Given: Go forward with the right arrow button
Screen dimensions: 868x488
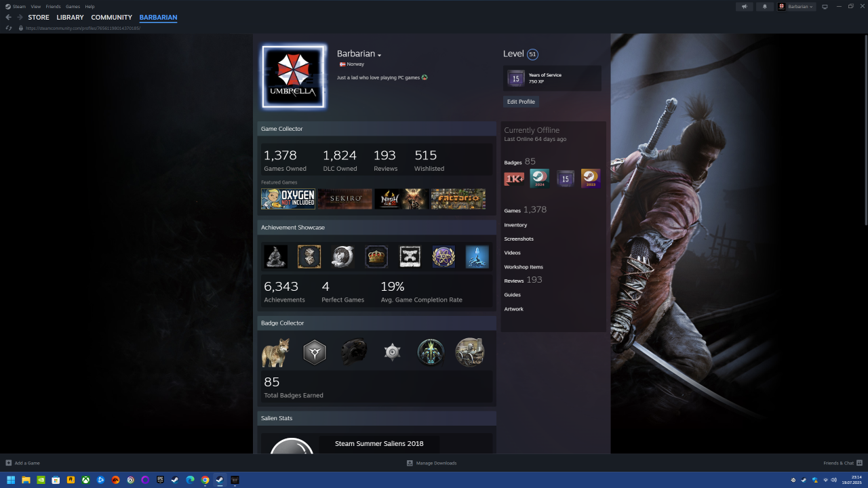Looking at the screenshot, I should tap(20, 18).
